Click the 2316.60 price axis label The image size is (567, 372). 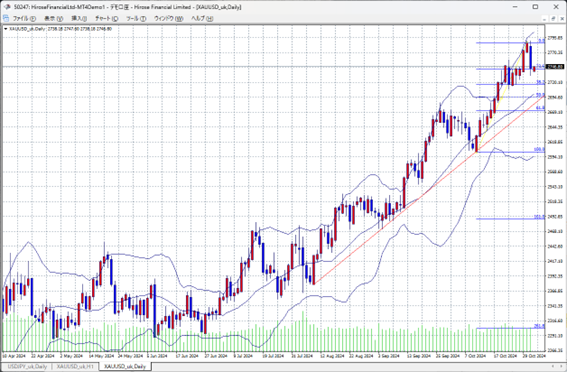(555, 321)
